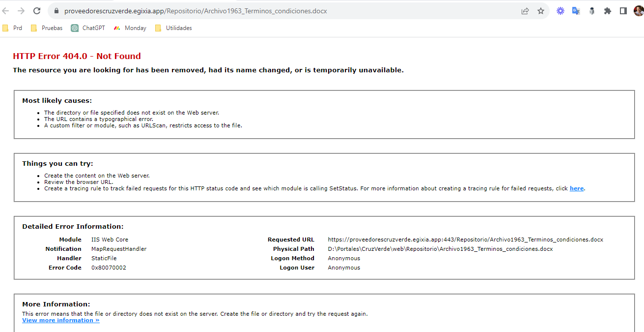Expand the Pruebas bookmarks folder
The width and height of the screenshot is (644, 332).
pyautogui.click(x=47, y=28)
